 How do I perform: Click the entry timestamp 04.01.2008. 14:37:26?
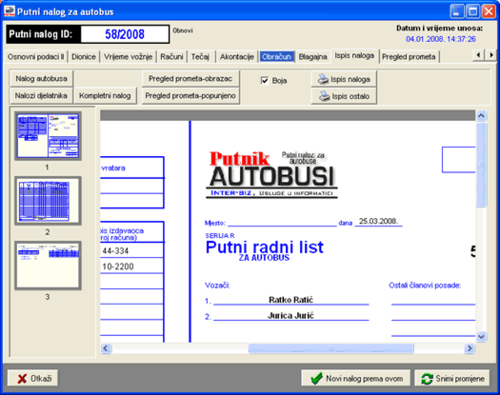coord(441,39)
